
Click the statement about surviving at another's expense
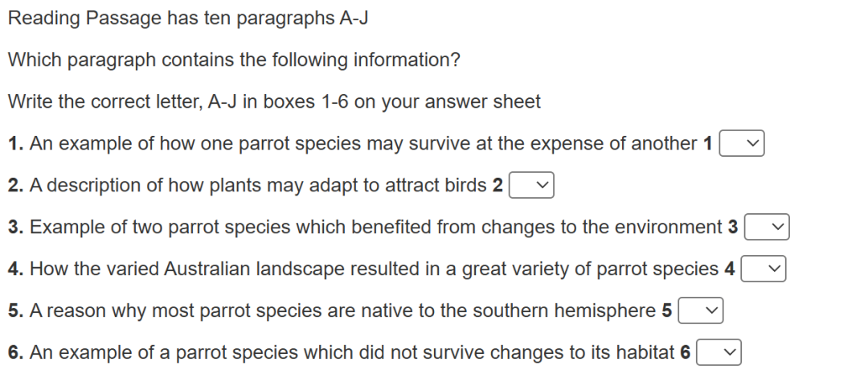coord(363,144)
